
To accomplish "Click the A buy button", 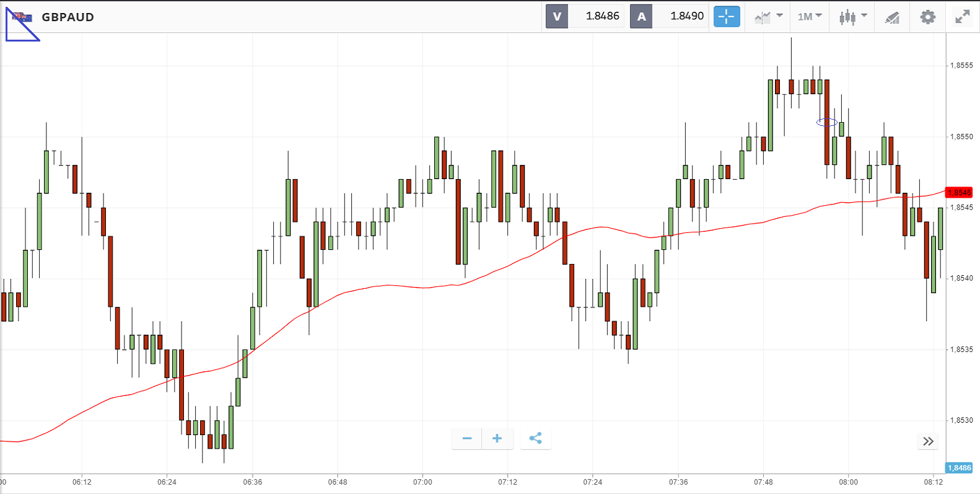I will (x=641, y=17).
